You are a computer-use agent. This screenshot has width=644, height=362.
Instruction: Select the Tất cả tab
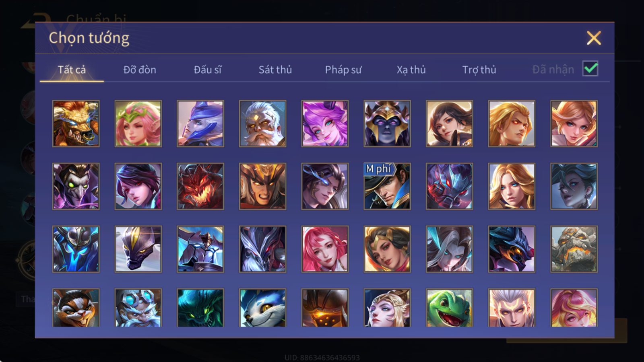click(72, 70)
